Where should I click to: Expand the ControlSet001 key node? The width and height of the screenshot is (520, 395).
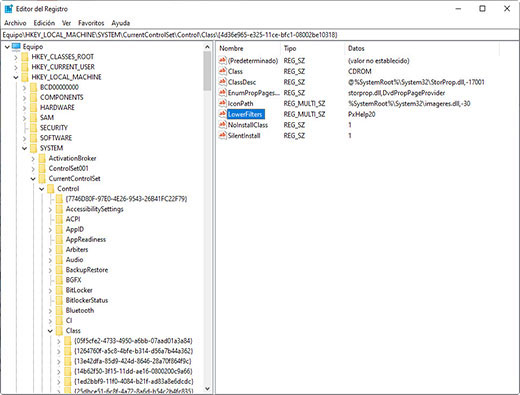[33, 169]
